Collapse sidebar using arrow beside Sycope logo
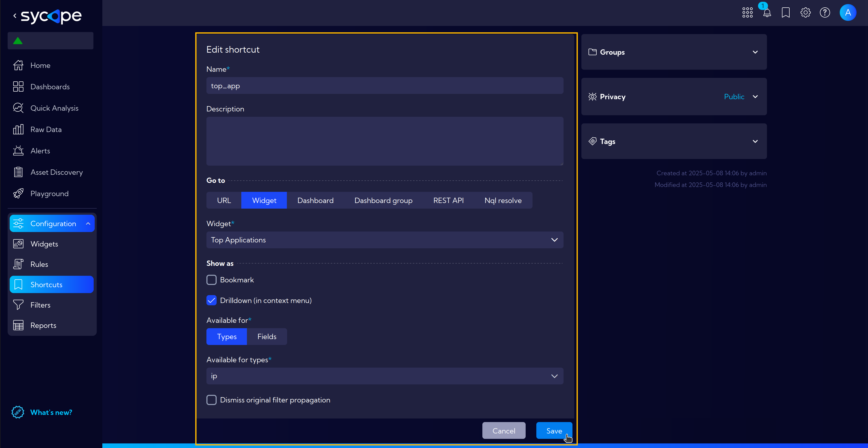The height and width of the screenshot is (448, 868). 15,16
